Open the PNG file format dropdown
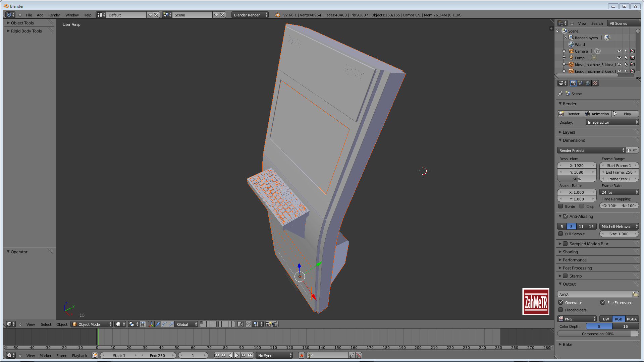 [577, 319]
